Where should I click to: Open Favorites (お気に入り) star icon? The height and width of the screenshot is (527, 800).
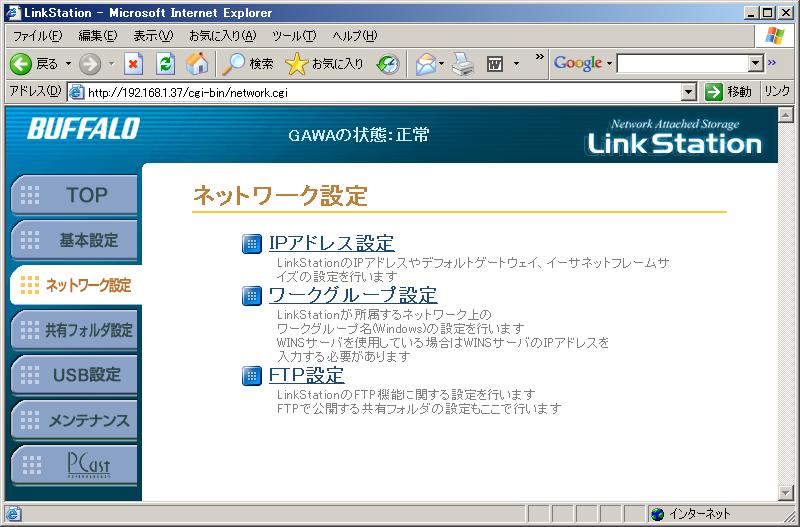pyautogui.click(x=296, y=64)
